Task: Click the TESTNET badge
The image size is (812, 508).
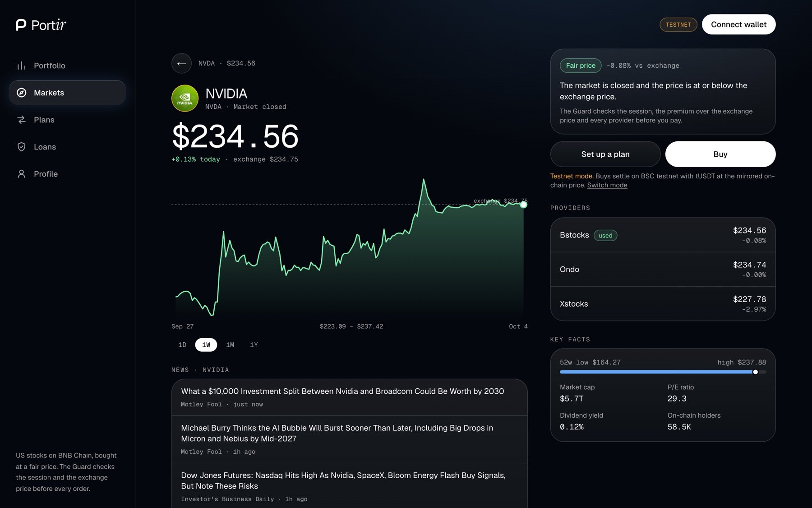Action: 678,25
